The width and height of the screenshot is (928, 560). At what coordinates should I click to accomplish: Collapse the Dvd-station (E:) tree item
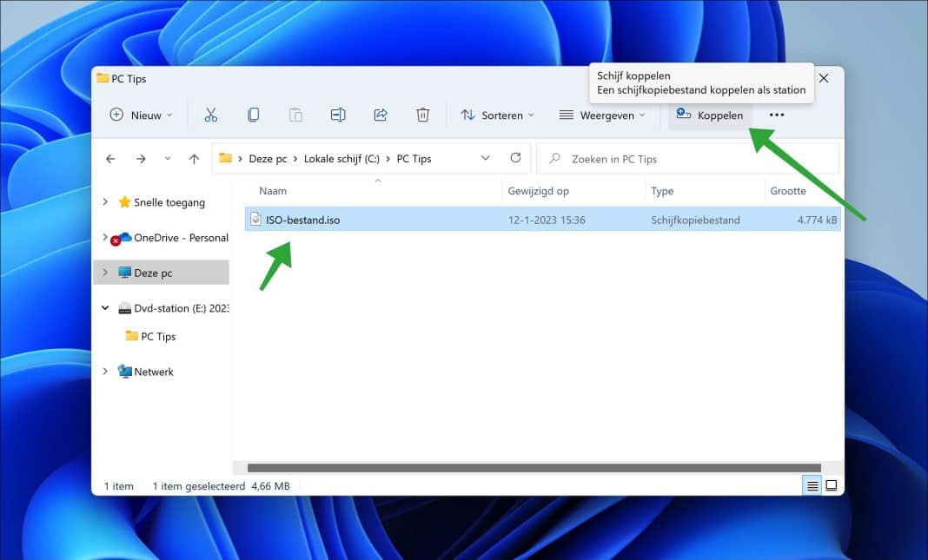(104, 307)
